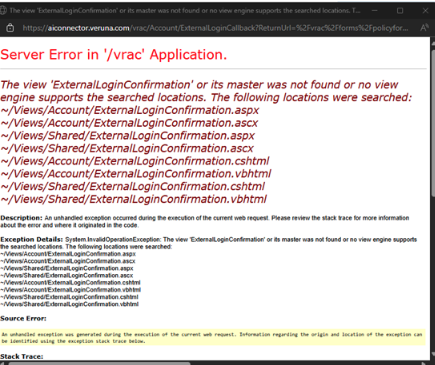The height and width of the screenshot is (365, 435).
Task: Click the 'Stack Trace:' label
Action: [22, 356]
